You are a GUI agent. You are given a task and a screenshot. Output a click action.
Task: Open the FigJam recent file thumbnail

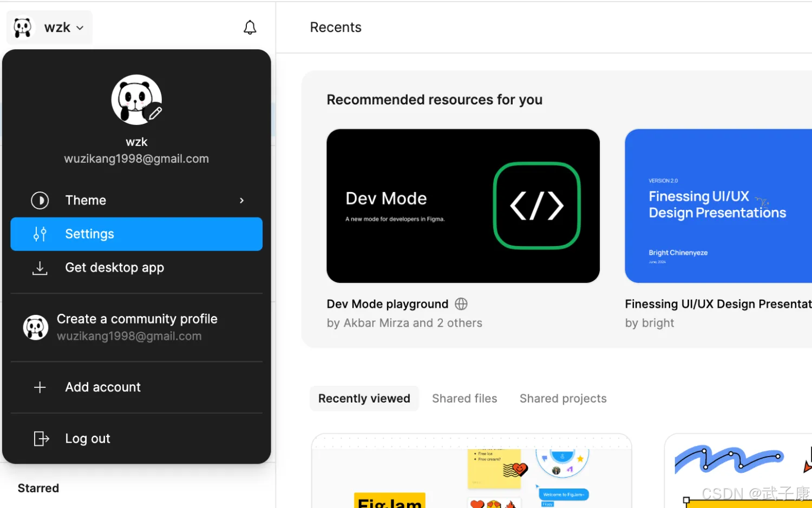pyautogui.click(x=472, y=471)
